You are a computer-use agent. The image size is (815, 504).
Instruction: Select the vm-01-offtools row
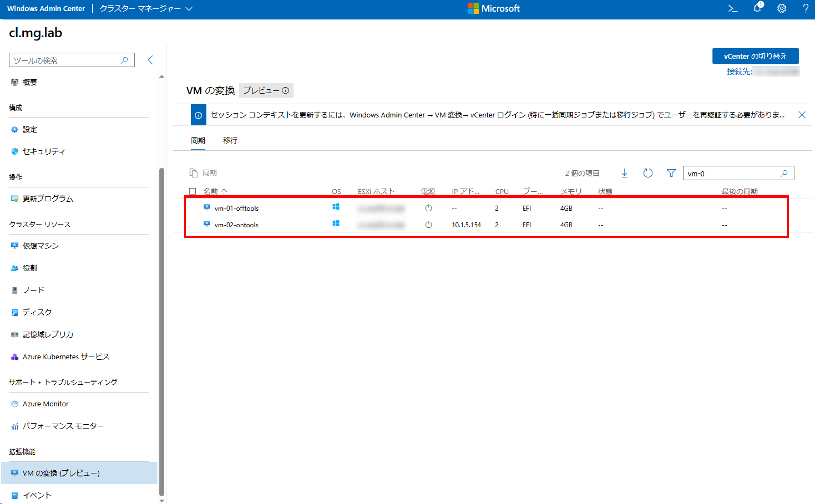tap(236, 208)
